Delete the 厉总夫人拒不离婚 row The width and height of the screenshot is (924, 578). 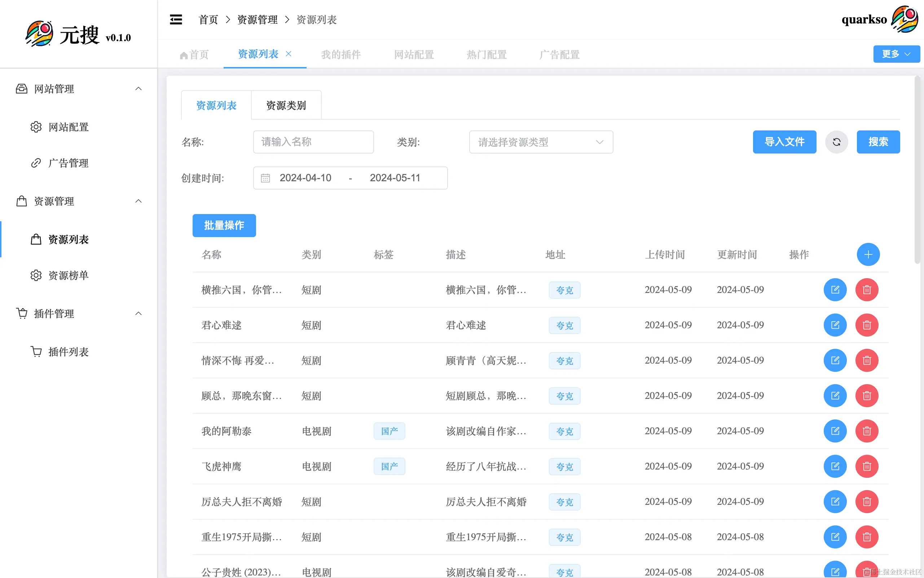click(867, 502)
